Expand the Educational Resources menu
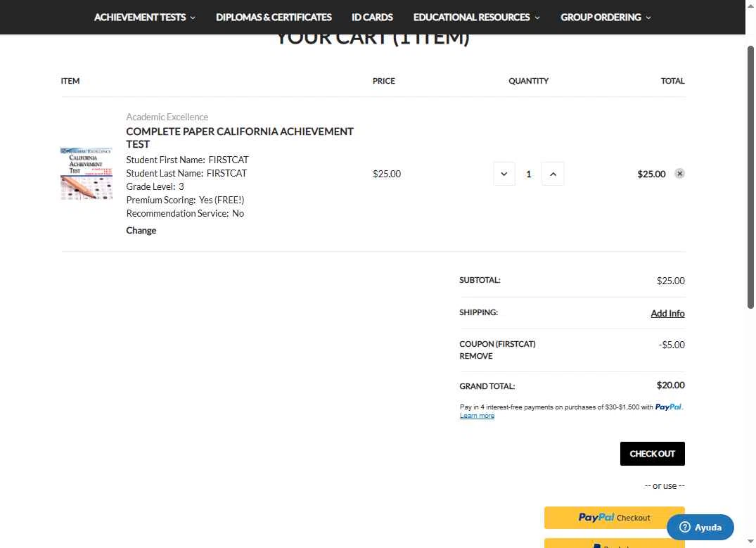 pyautogui.click(x=476, y=18)
